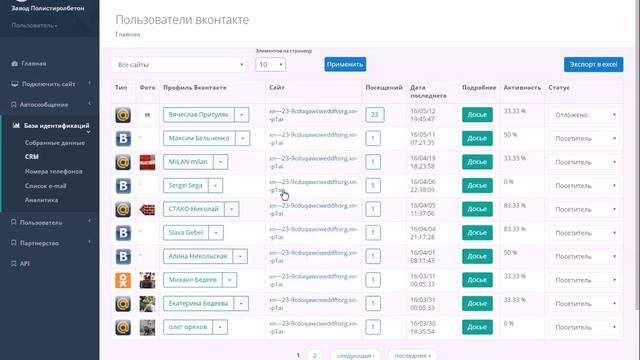Open the items-per-page dropdown showing 10
The height and width of the screenshot is (360, 640).
coord(270,64)
